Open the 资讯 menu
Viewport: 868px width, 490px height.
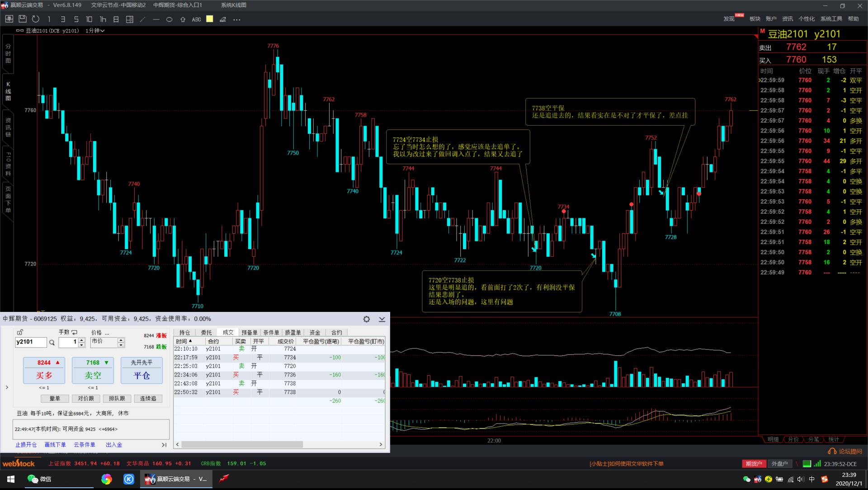[788, 19]
